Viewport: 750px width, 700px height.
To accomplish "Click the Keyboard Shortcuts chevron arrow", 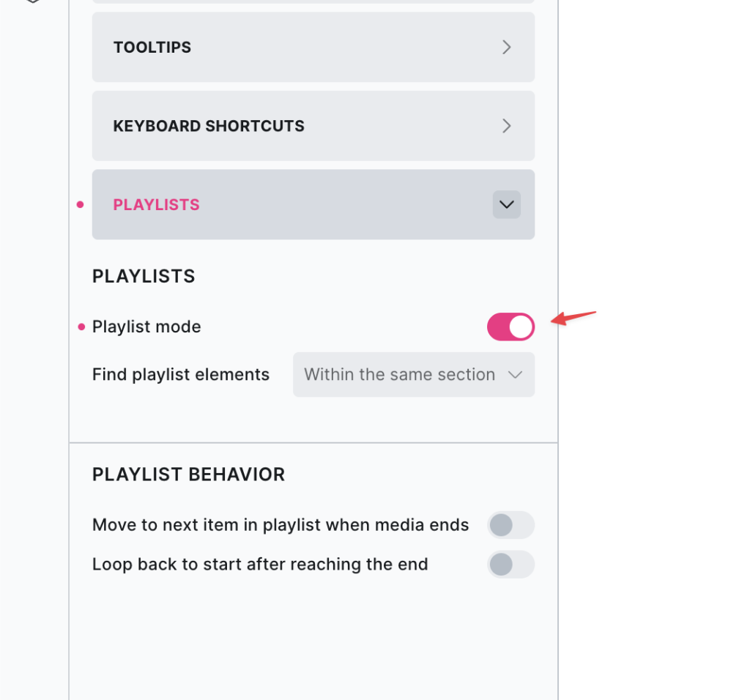I will click(x=506, y=126).
